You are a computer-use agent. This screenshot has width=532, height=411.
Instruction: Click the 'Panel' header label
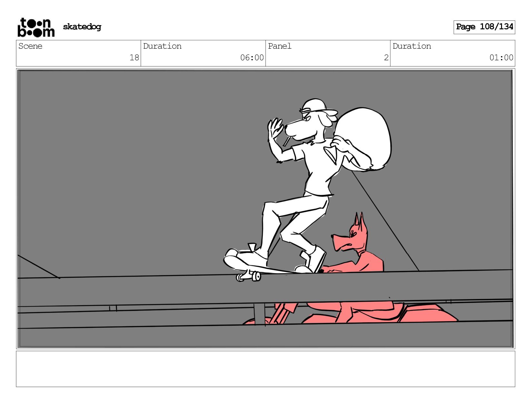(x=280, y=46)
